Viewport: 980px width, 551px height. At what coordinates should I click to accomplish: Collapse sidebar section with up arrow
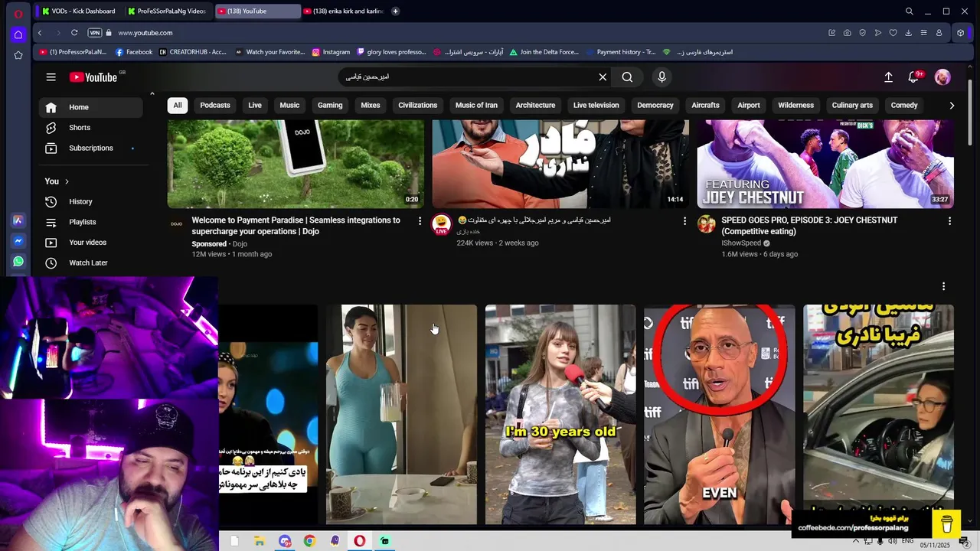tap(152, 94)
